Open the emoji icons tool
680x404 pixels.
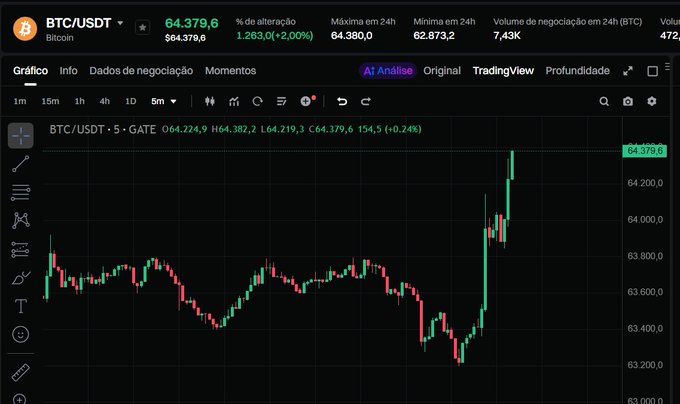[20, 334]
